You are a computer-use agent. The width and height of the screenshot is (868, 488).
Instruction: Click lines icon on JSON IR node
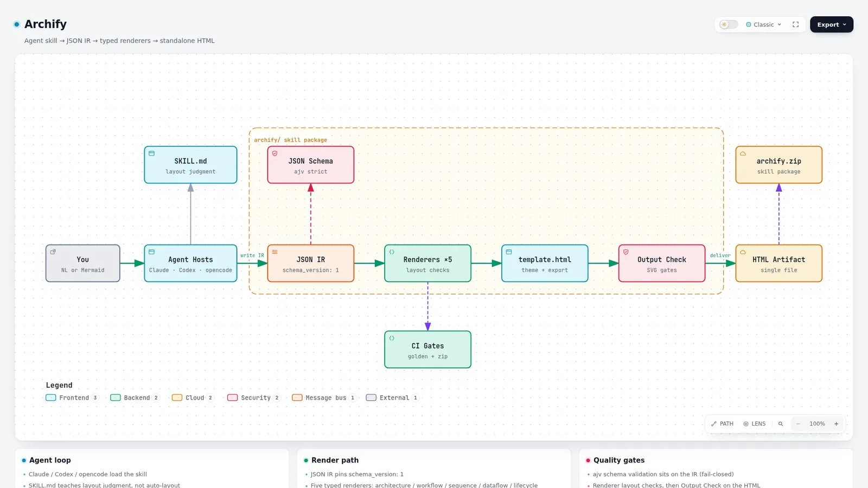click(275, 252)
